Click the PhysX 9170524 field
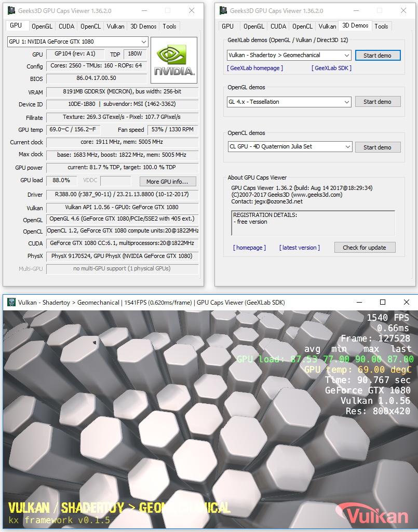The width and height of the screenshot is (418, 532). click(x=122, y=256)
